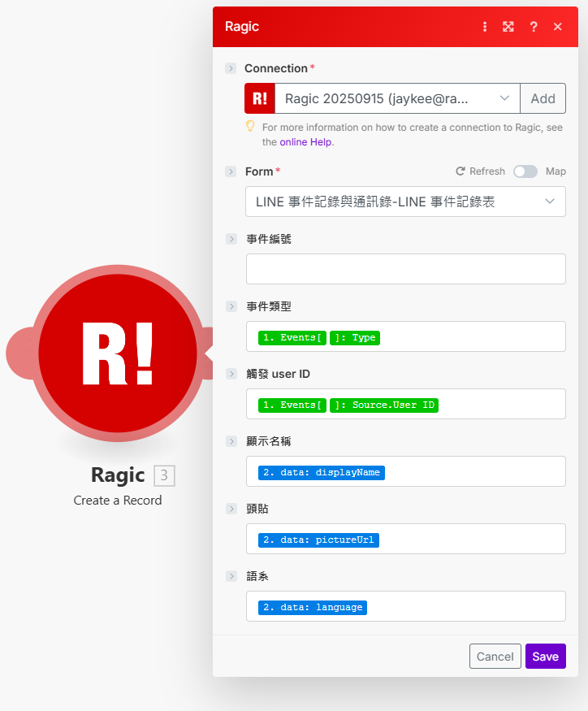Image resolution: width=588 pixels, height=711 pixels.
Task: Select the ']: Type' pill
Action: [355, 338]
